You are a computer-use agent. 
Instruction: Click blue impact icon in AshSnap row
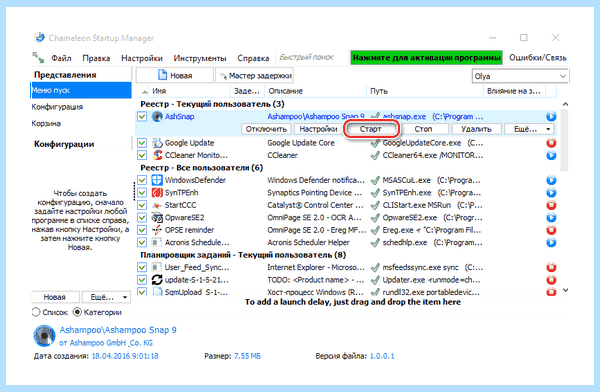[551, 116]
